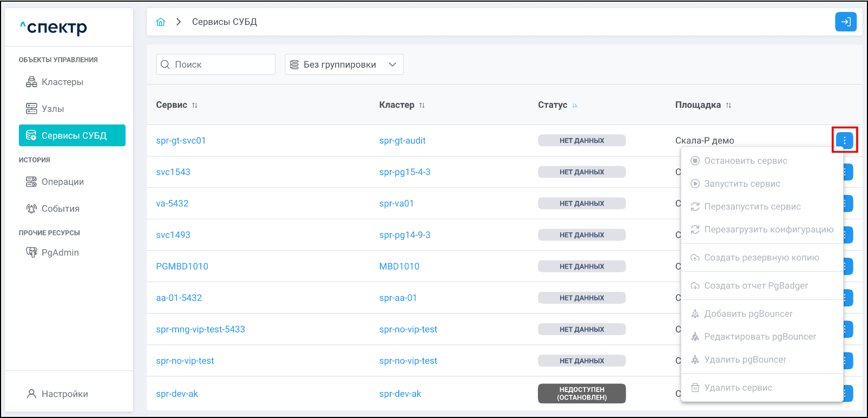Open Операции history page
The image size is (868, 418).
point(62,182)
